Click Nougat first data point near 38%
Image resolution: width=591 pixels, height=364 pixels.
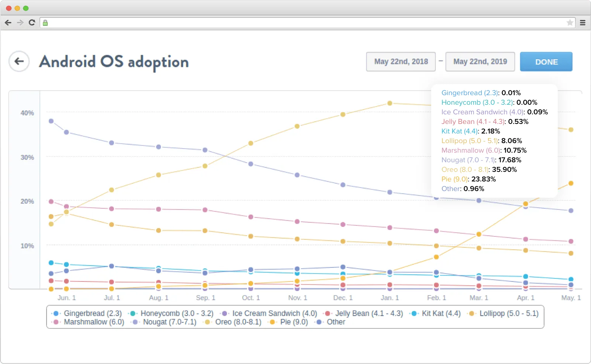pos(51,121)
